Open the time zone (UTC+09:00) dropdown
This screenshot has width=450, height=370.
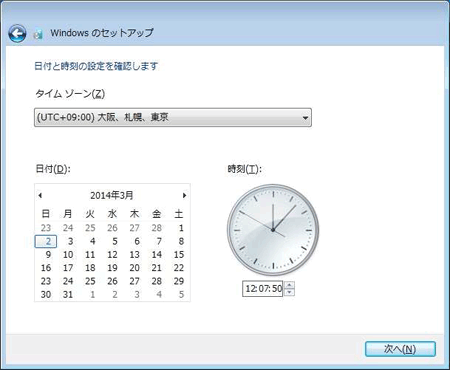pos(173,117)
